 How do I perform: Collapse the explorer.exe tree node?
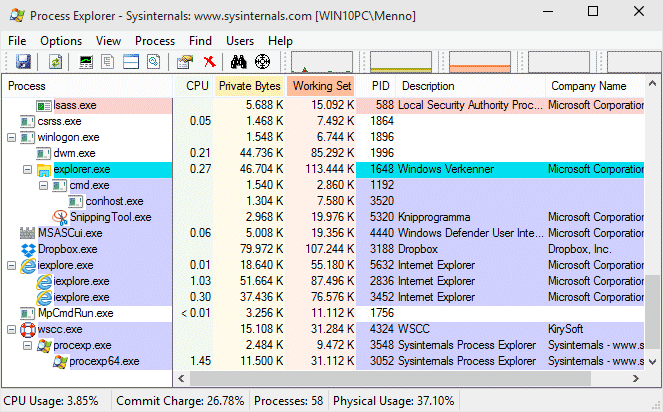(27, 170)
